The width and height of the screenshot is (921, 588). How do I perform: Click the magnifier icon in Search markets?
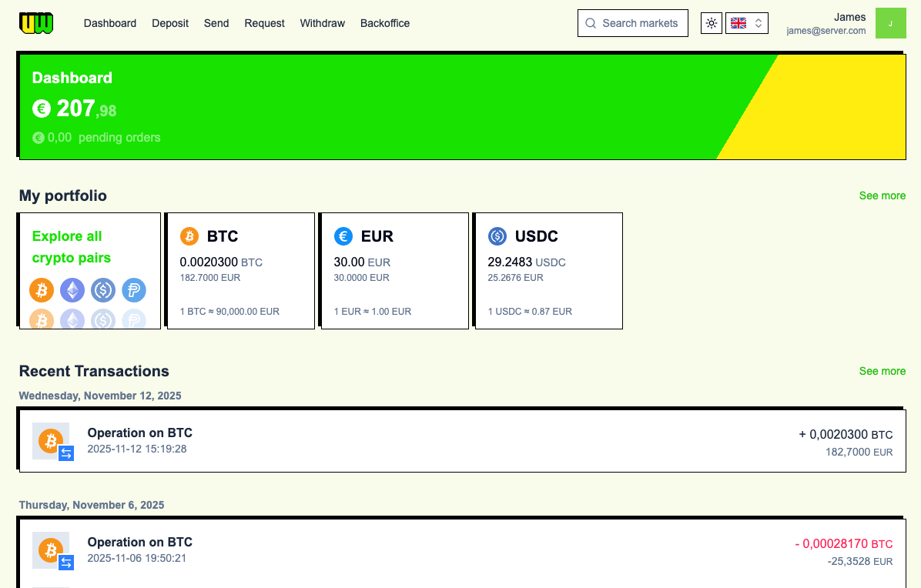(590, 23)
